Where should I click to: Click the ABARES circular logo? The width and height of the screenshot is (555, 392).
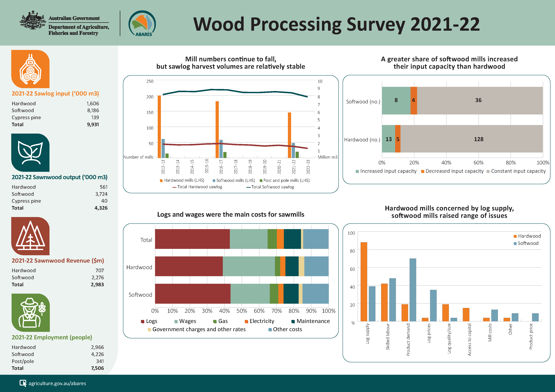pyautogui.click(x=142, y=23)
